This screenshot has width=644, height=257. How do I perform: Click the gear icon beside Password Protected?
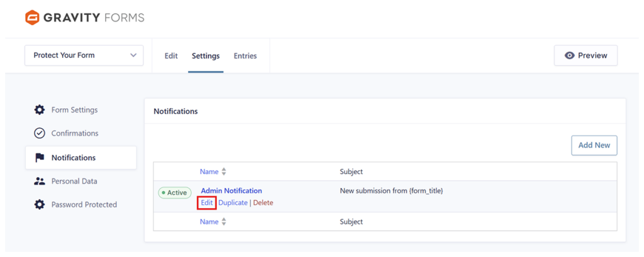tap(40, 204)
